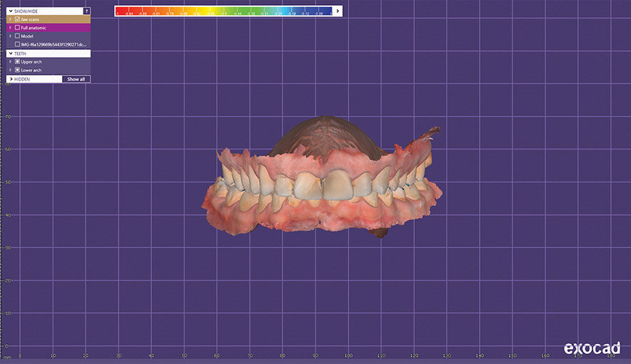Expand the Full anatomic tree item
The image size is (631, 364).
point(10,28)
